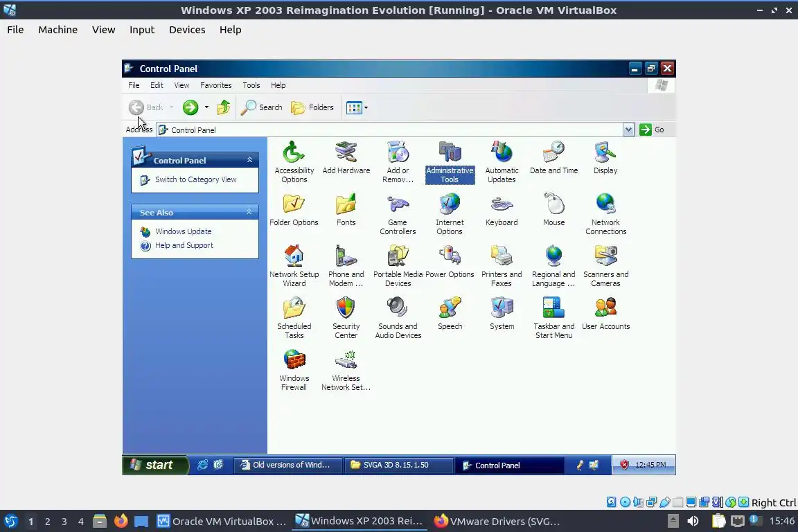
Task: Select the Speech icon
Action: [450, 314]
